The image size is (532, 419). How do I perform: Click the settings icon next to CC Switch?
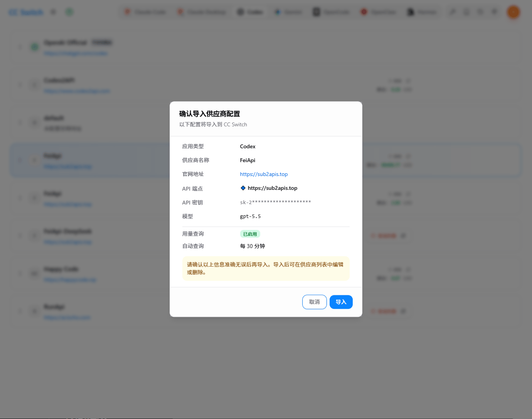(53, 12)
